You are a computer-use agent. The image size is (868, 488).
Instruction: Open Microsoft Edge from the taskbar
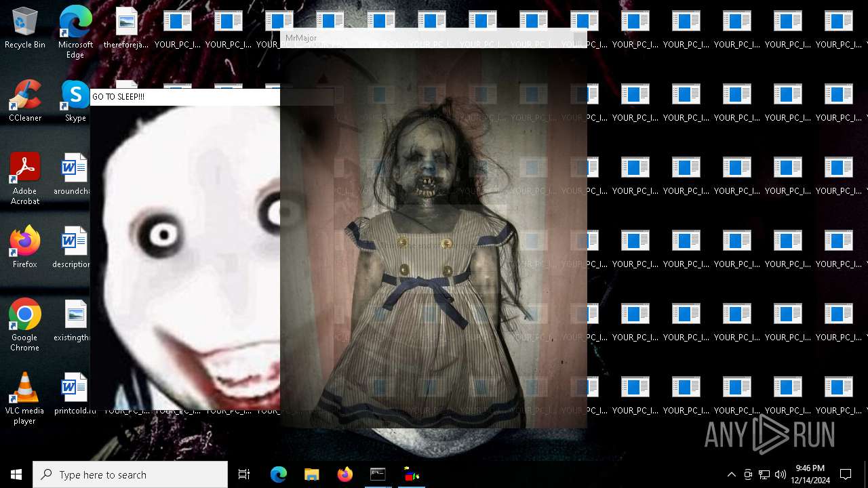point(279,474)
